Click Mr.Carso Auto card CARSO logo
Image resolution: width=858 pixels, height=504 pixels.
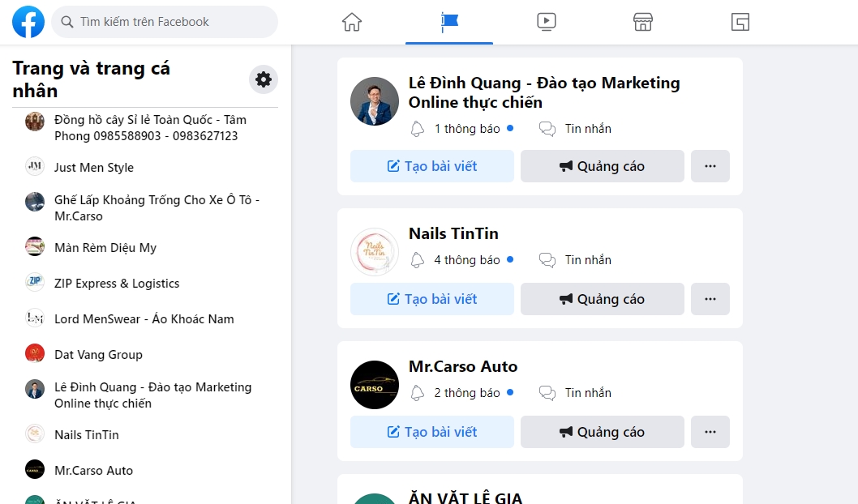pyautogui.click(x=375, y=385)
